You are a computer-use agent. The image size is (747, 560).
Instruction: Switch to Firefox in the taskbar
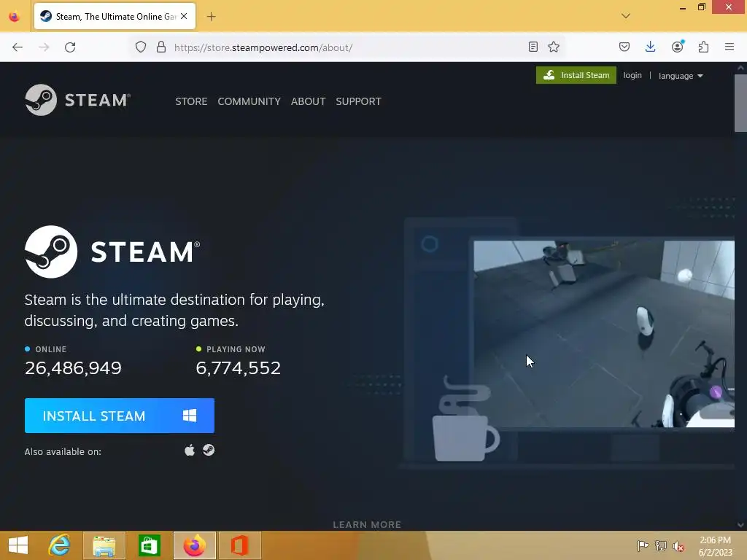tap(194, 545)
